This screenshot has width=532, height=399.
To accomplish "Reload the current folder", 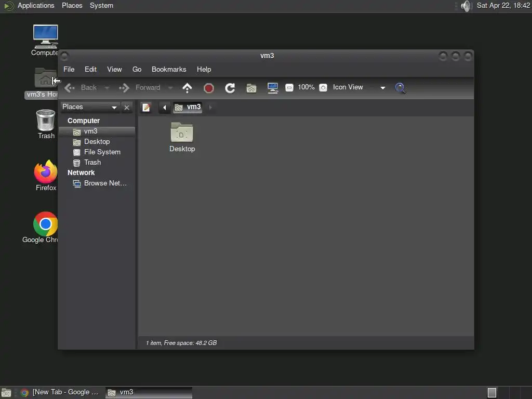I will 230,88.
